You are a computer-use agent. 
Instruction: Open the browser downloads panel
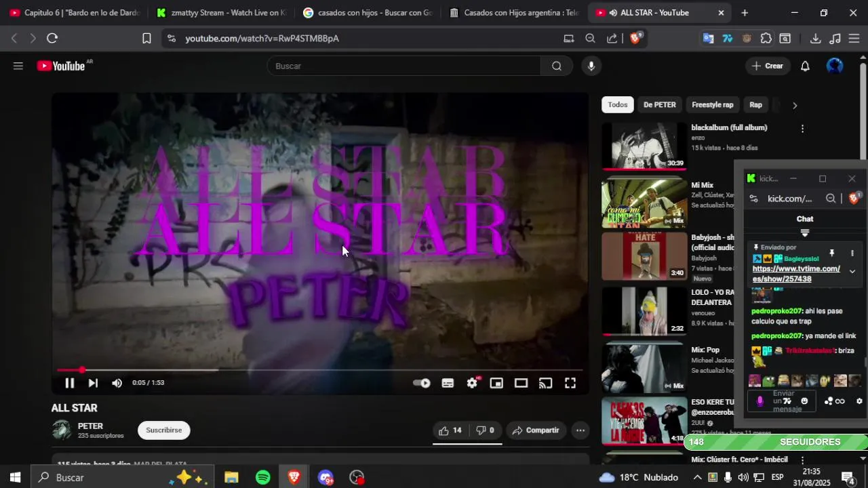tap(816, 39)
